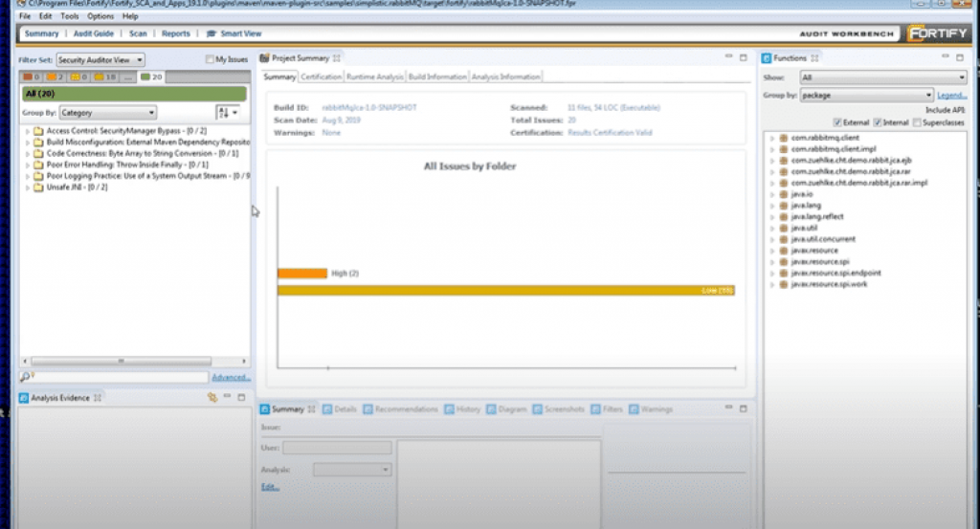Switch to the Certification tab
Image resolution: width=980 pixels, height=529 pixels.
point(322,77)
